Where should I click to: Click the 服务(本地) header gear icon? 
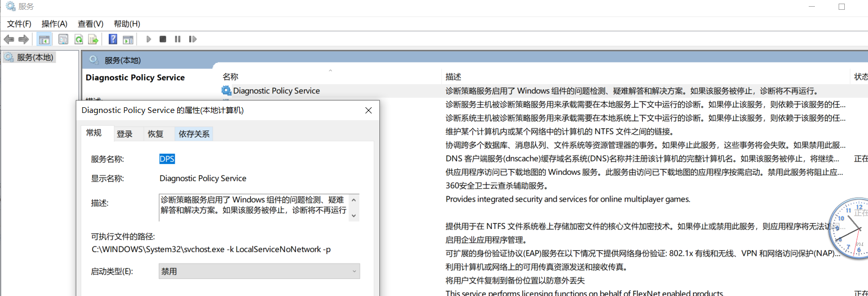point(94,60)
